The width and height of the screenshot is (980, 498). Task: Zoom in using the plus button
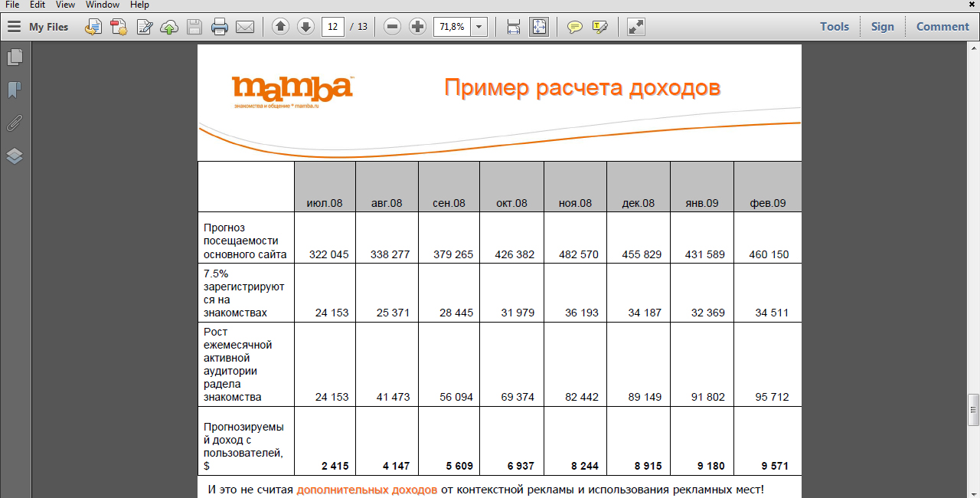417,27
